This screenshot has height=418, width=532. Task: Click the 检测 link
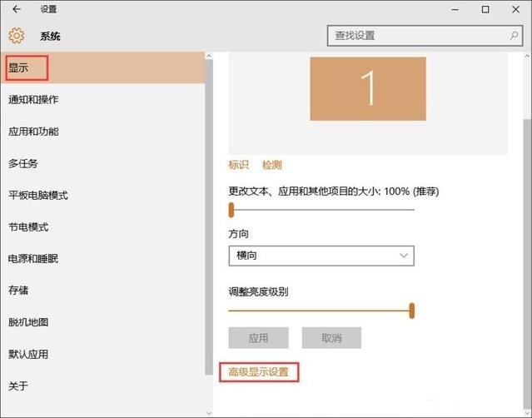point(271,165)
